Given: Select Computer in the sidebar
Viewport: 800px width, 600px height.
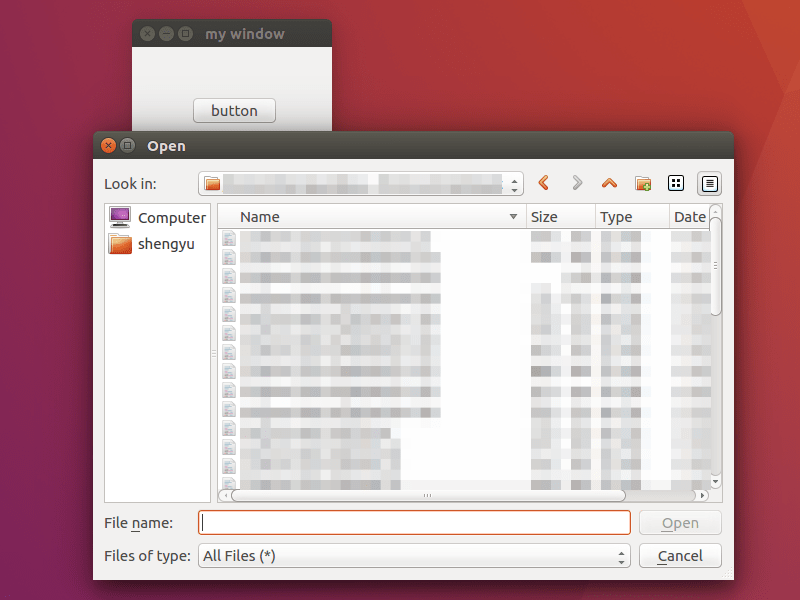Looking at the screenshot, I should [x=157, y=217].
